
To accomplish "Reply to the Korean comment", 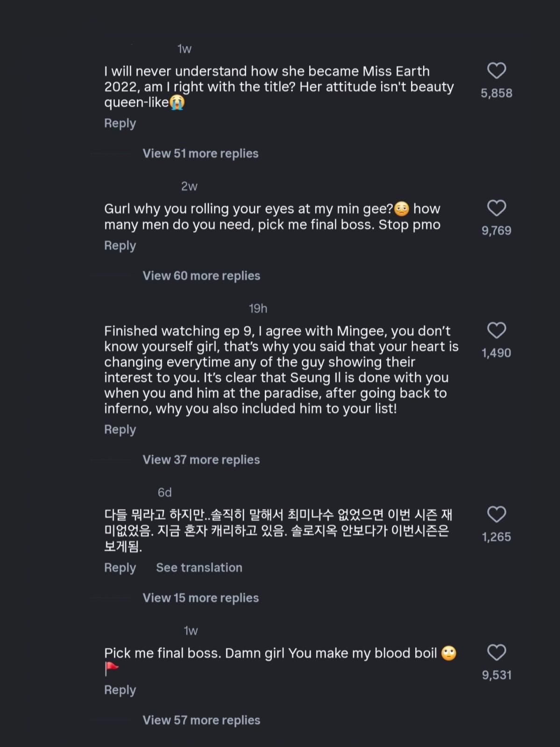I will (120, 568).
